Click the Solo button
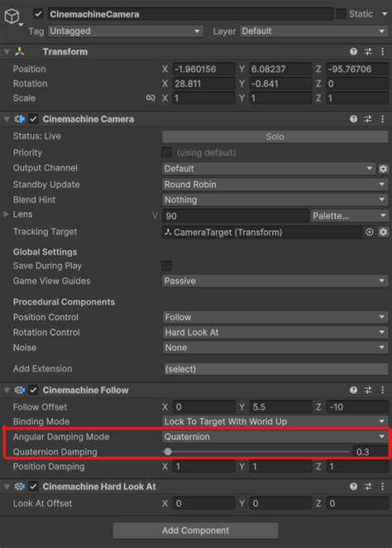 [x=275, y=137]
